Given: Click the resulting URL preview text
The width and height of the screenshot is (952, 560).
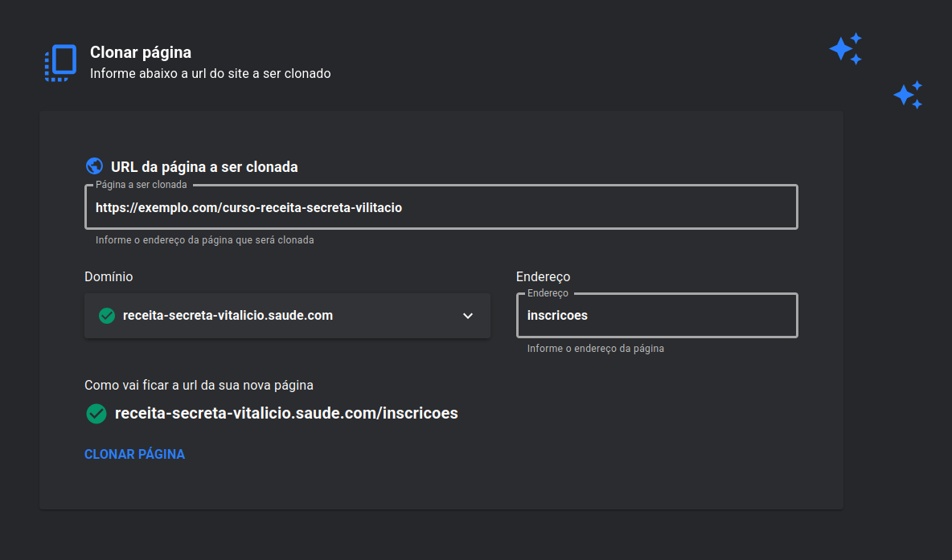Looking at the screenshot, I should [286, 414].
